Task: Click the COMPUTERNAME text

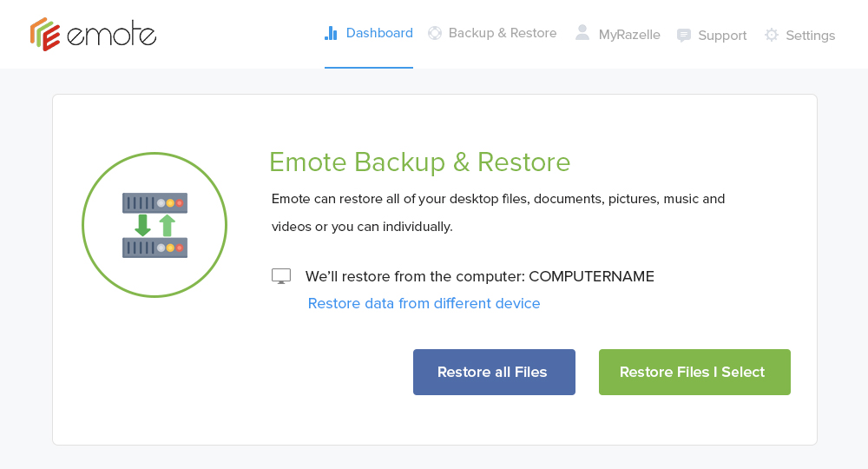Action: [x=591, y=276]
